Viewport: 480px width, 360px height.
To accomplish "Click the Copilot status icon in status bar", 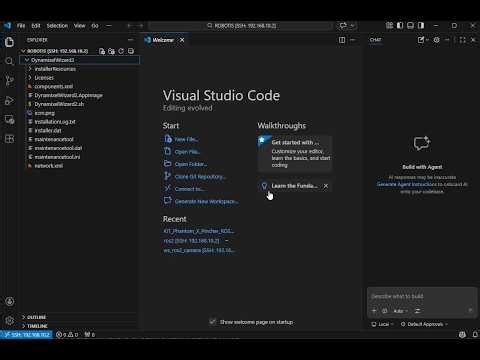I will pos(462,334).
